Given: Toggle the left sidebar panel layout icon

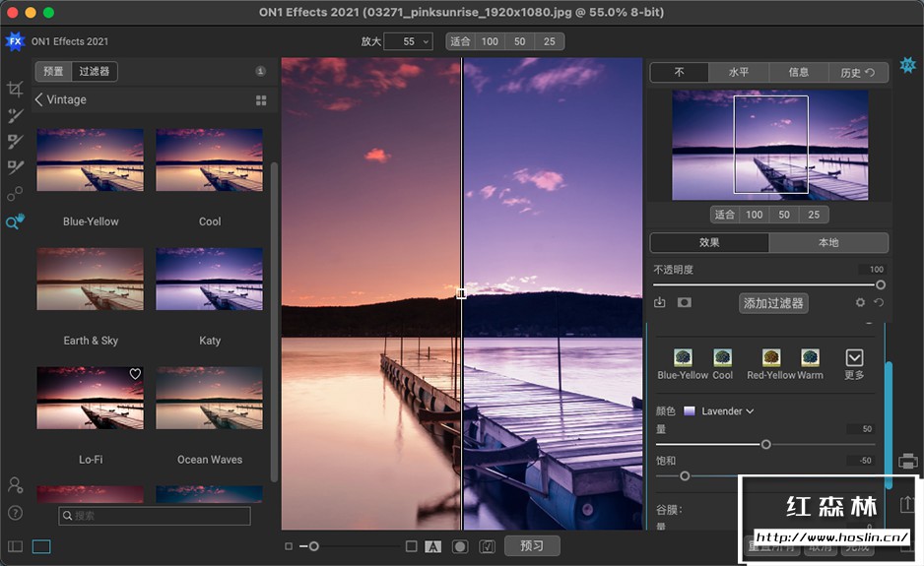Looking at the screenshot, I should click(15, 546).
